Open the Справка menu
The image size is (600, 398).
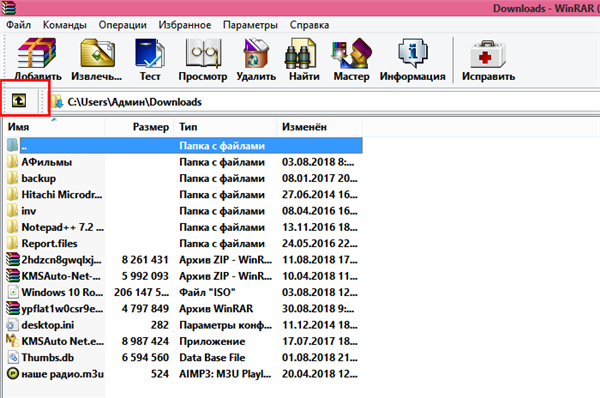pyautogui.click(x=309, y=25)
